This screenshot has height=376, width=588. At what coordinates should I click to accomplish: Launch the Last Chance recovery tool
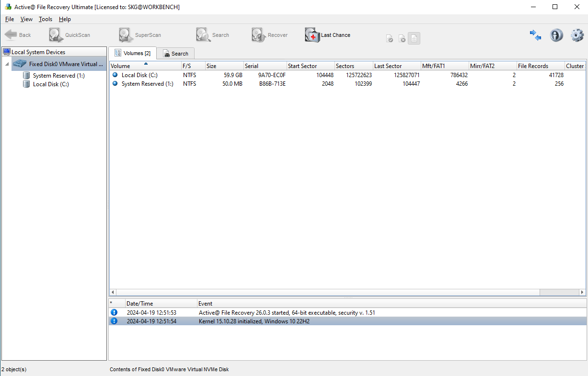pyautogui.click(x=328, y=35)
